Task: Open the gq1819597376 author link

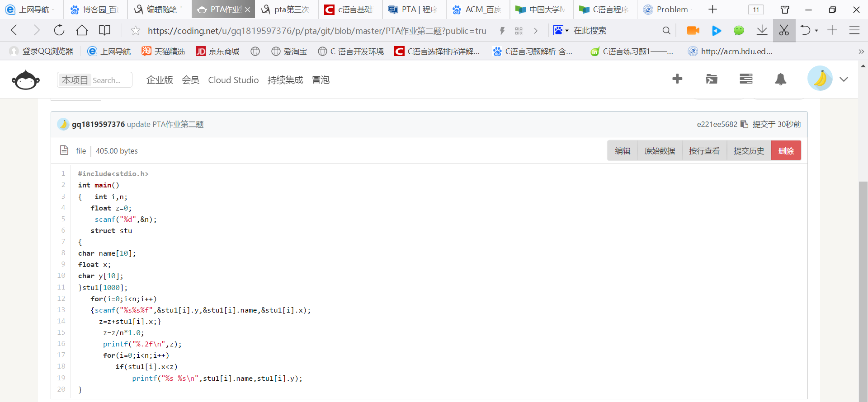Action: [x=98, y=124]
